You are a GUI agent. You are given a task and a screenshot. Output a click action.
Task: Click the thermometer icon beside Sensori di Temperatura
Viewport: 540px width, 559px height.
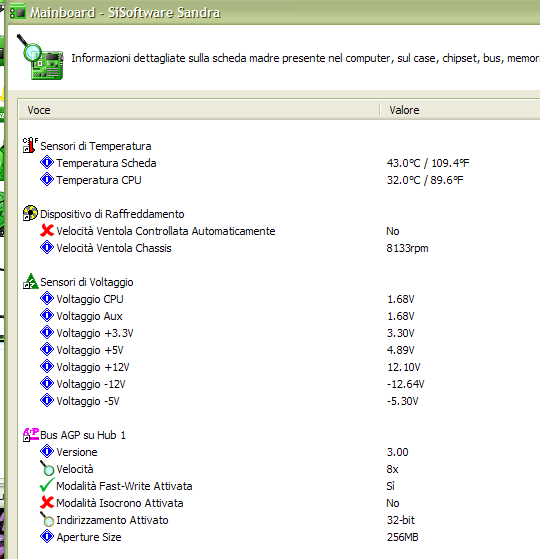pyautogui.click(x=30, y=145)
